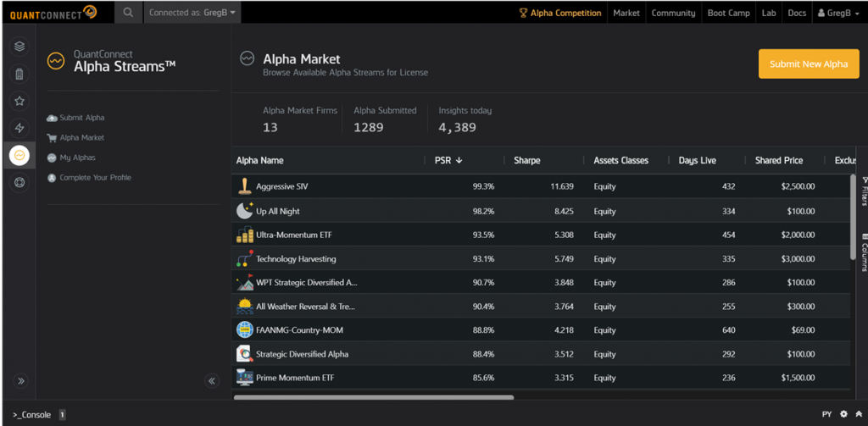
Task: Click the Ultra-Momentum ETF coins icon
Action: point(245,235)
